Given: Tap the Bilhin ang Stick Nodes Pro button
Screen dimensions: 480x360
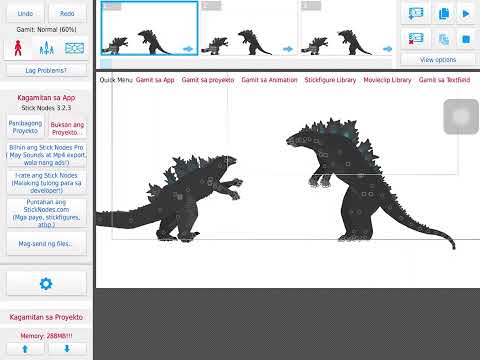Looking at the screenshot, I should (x=46, y=155).
